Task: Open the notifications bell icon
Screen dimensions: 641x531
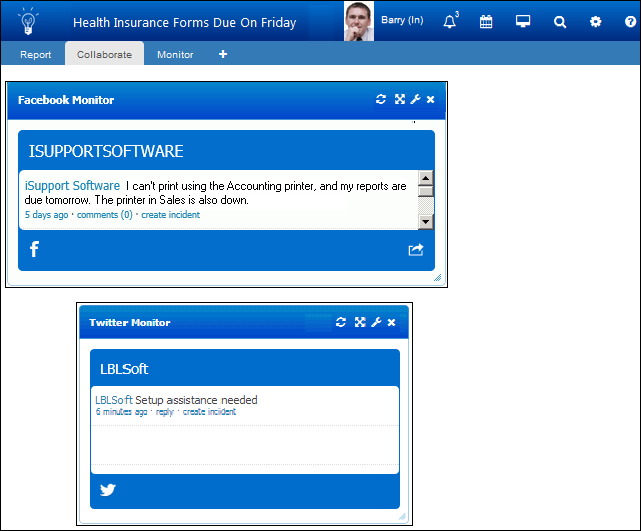Action: point(450,21)
